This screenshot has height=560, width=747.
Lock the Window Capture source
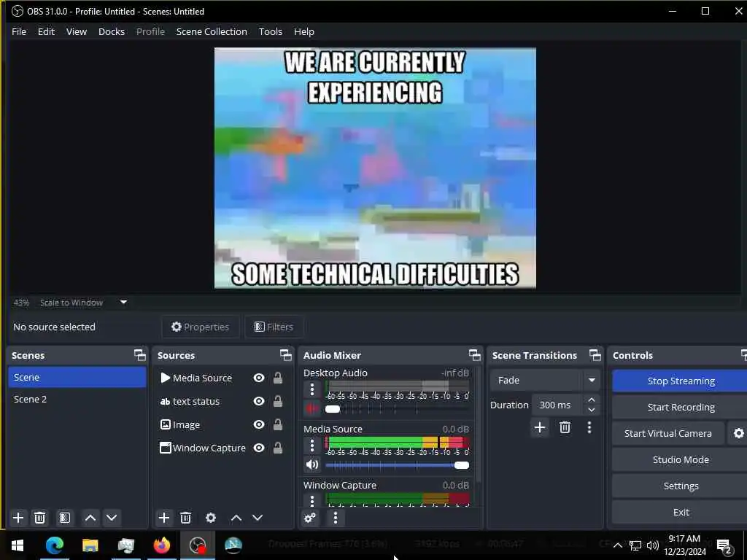pyautogui.click(x=278, y=448)
